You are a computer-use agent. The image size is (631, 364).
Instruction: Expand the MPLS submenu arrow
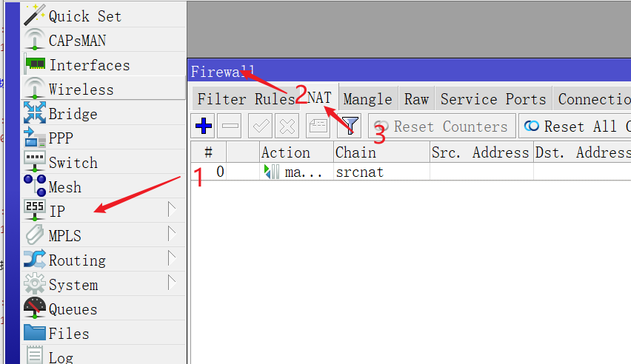coord(172,235)
